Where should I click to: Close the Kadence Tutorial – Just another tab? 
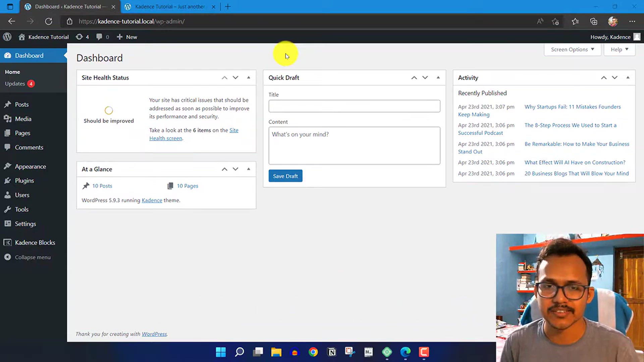coord(213,7)
